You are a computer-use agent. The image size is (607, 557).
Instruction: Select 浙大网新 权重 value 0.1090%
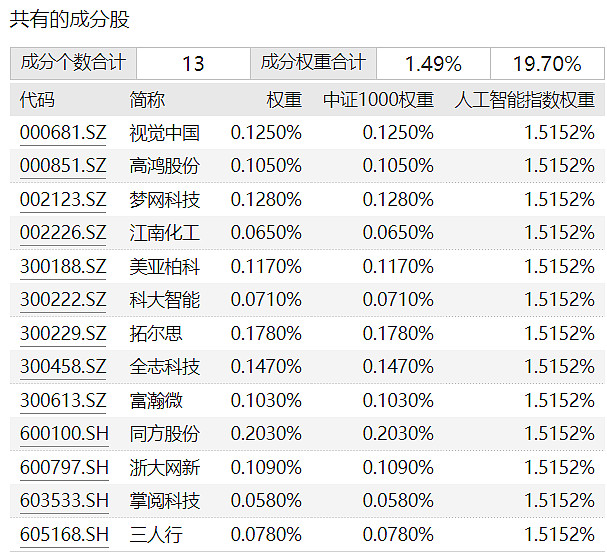click(x=266, y=468)
